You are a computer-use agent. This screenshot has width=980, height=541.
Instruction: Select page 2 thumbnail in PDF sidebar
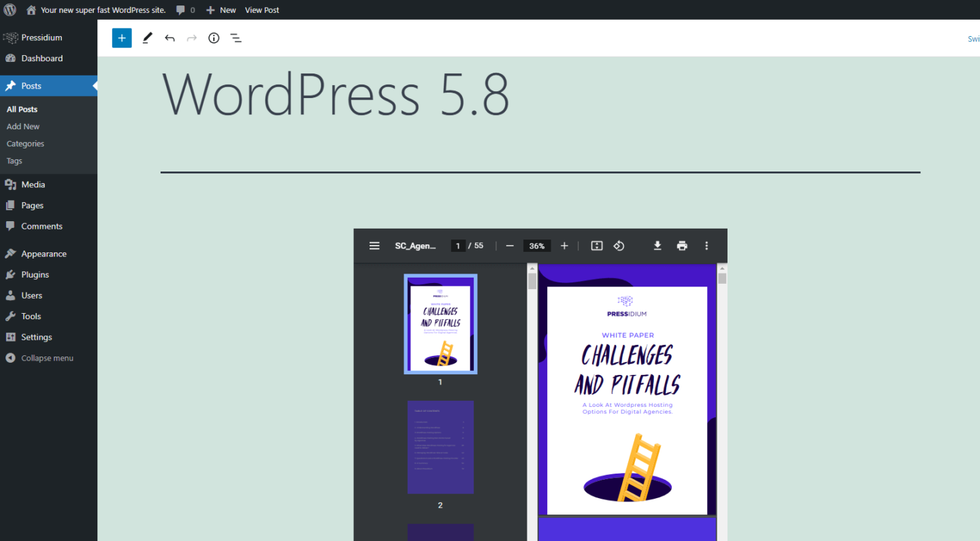440,447
